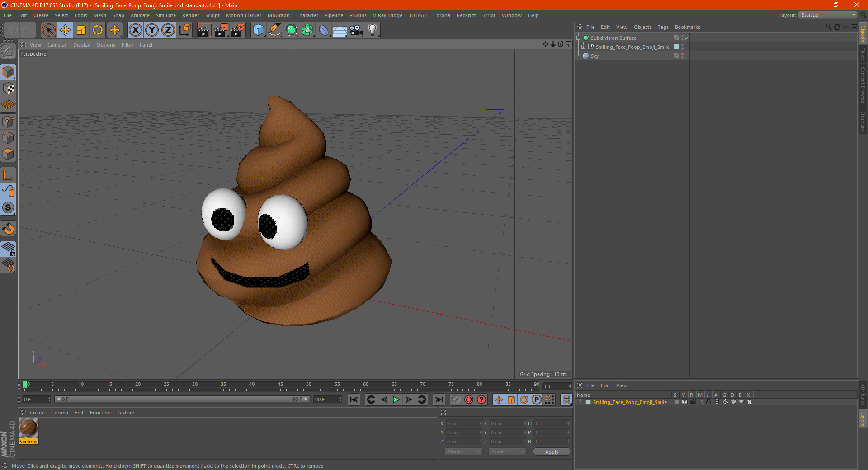Toggle Z axis lock
The height and width of the screenshot is (470, 868).
tap(168, 30)
